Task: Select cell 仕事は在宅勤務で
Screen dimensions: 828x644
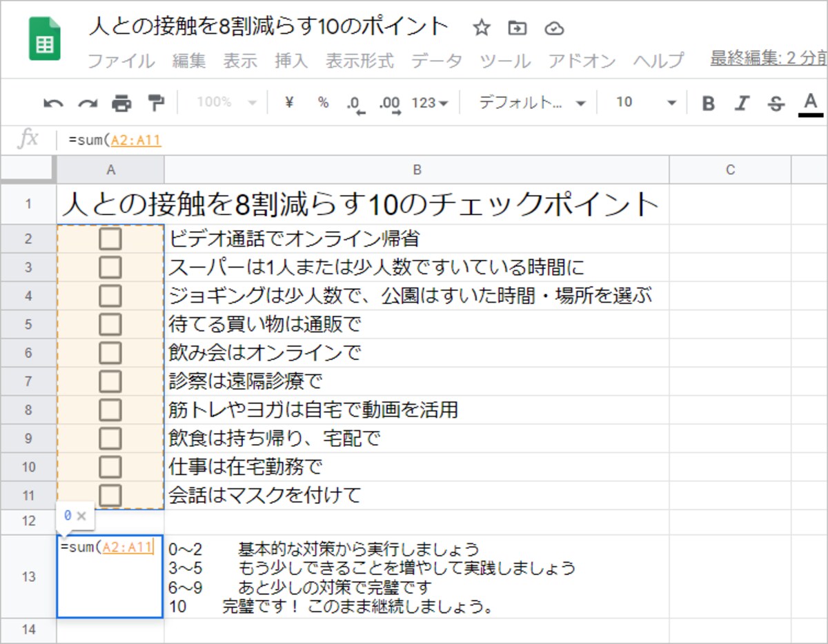Action: tap(417, 467)
